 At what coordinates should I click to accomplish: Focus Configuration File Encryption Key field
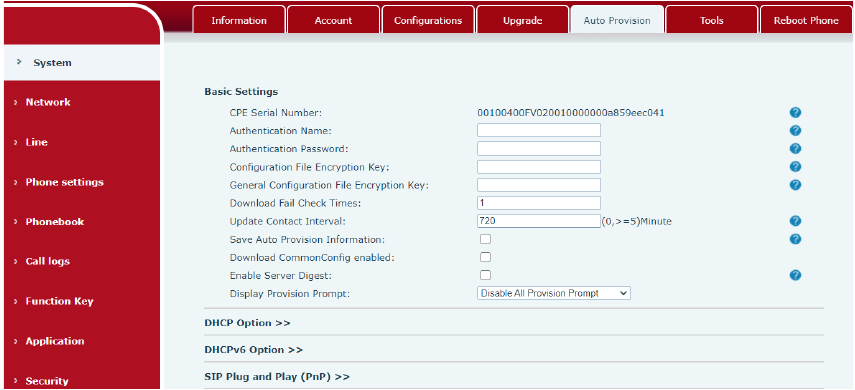tap(539, 166)
